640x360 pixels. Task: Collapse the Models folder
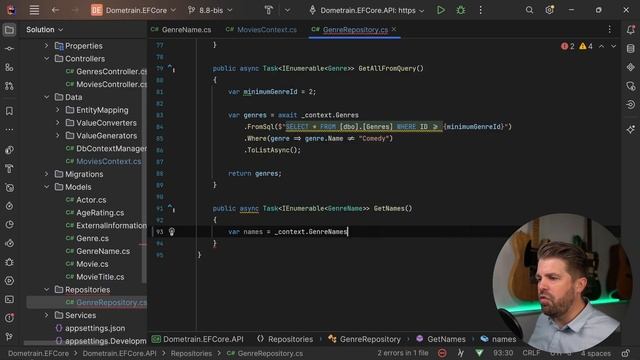pyautogui.click(x=47, y=187)
